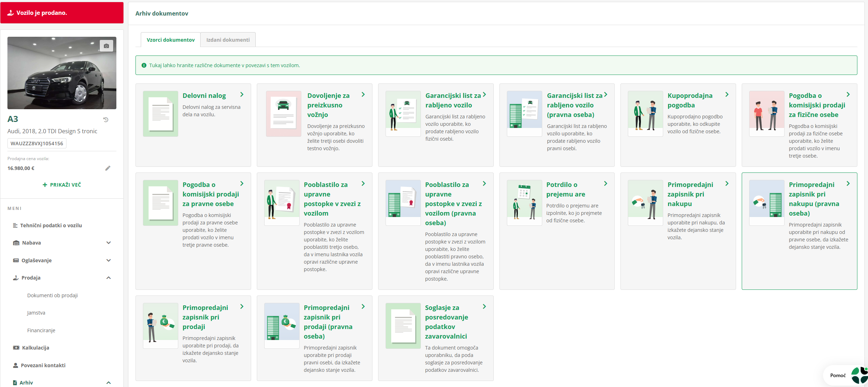Select the Vzorci dokumentov tab

pyautogui.click(x=170, y=40)
